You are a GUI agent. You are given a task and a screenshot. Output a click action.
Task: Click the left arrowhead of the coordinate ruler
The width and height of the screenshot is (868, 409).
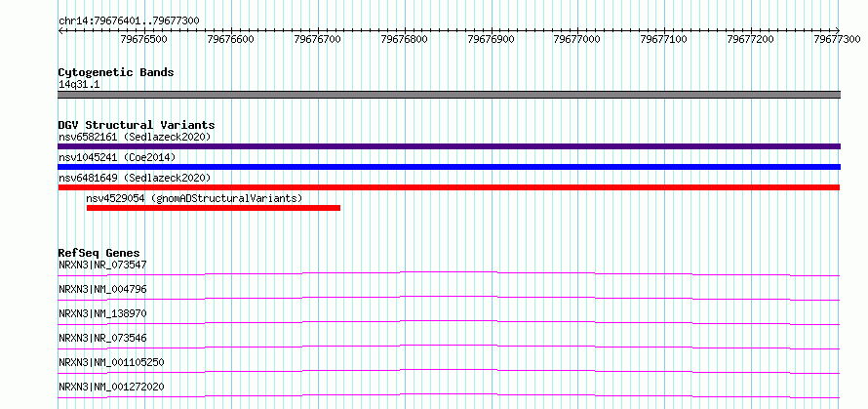click(x=60, y=30)
